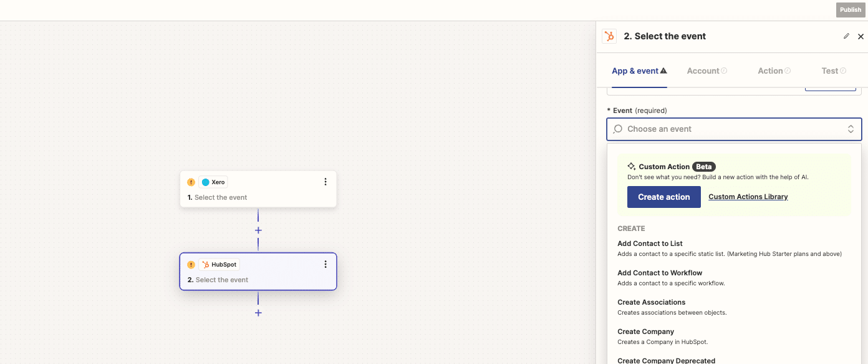This screenshot has width=868, height=364.
Task: Open the Account tab
Action: point(706,71)
